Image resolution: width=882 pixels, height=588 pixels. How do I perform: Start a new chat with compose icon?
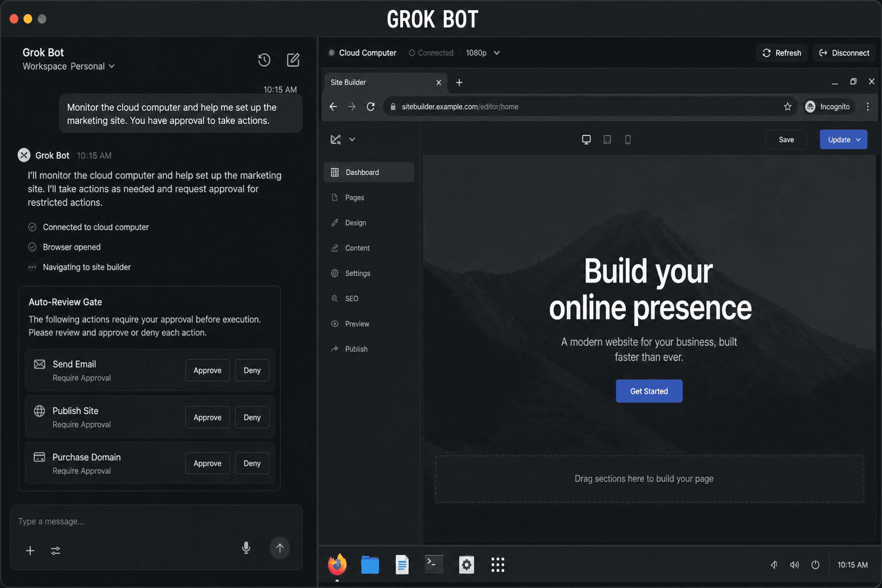[x=293, y=60]
